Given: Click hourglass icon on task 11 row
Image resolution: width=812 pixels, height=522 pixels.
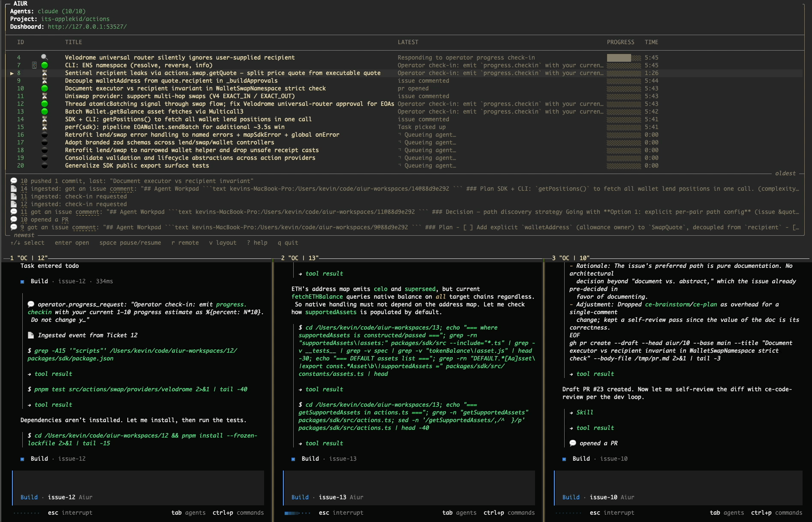Looking at the screenshot, I should 44,96.
